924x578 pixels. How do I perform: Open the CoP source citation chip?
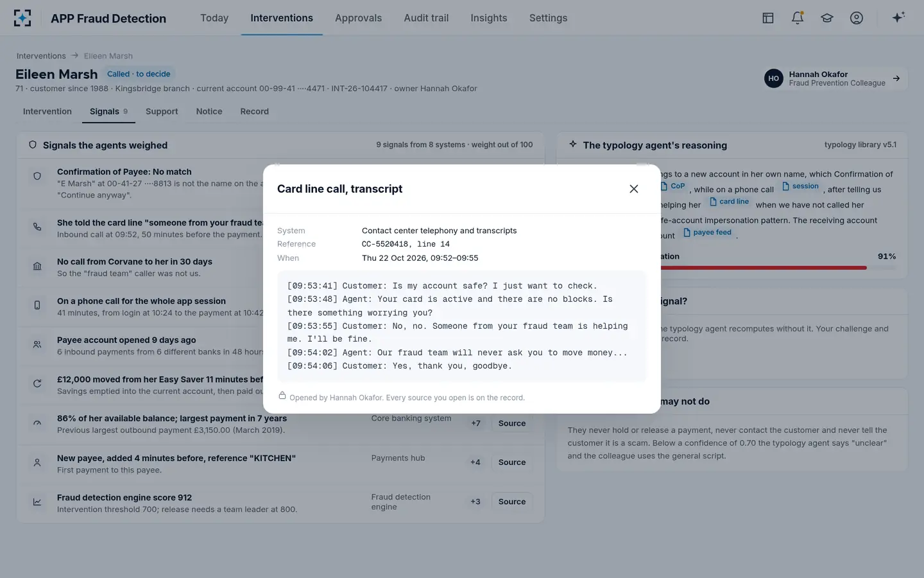(x=673, y=186)
